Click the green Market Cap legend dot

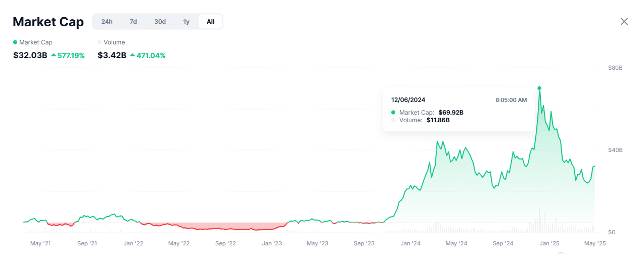15,42
